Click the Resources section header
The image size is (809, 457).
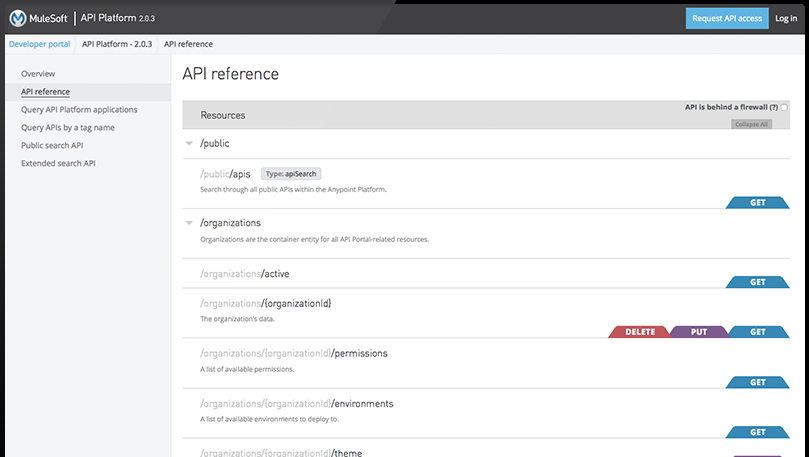pyautogui.click(x=223, y=115)
